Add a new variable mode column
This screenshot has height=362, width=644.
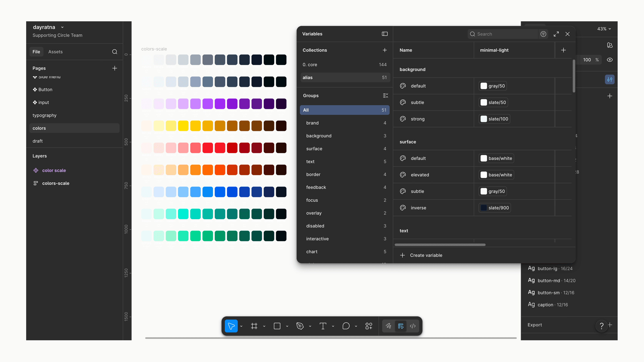(563, 50)
